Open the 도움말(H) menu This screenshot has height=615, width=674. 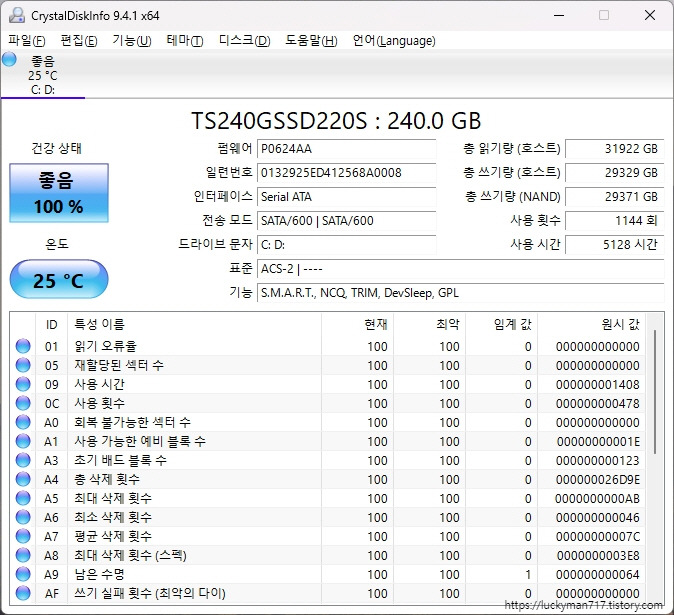[311, 41]
